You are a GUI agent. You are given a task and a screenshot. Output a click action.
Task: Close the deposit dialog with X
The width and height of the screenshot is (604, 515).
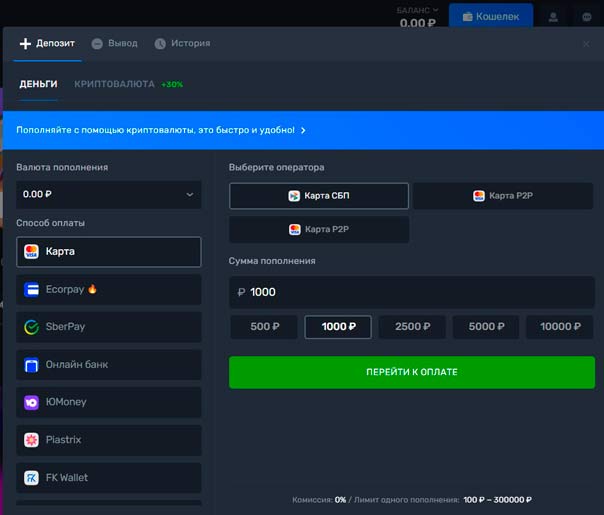point(586,44)
